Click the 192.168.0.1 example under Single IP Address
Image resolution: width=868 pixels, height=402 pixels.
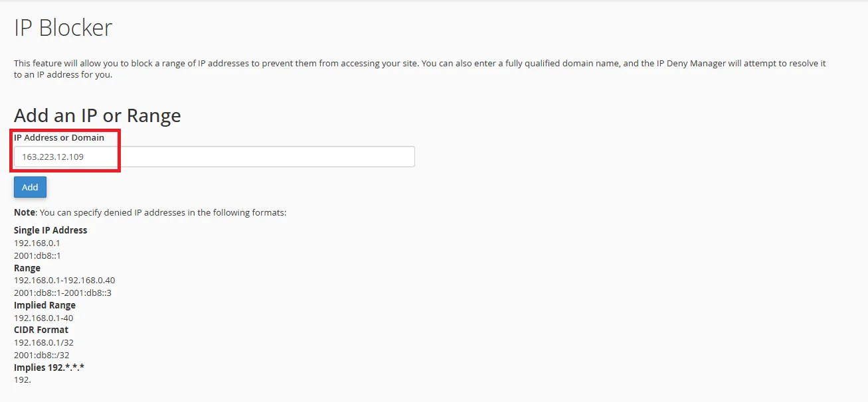(x=37, y=243)
